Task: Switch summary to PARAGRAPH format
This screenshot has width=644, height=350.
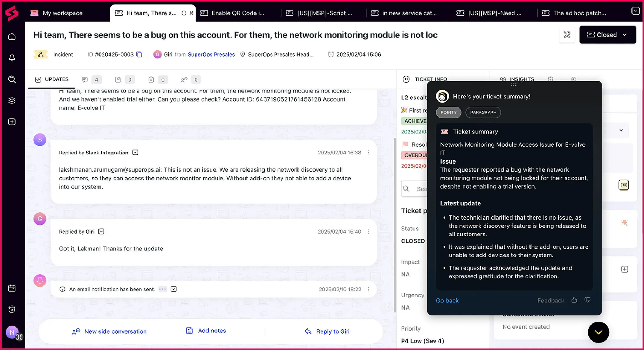Action: pyautogui.click(x=483, y=112)
